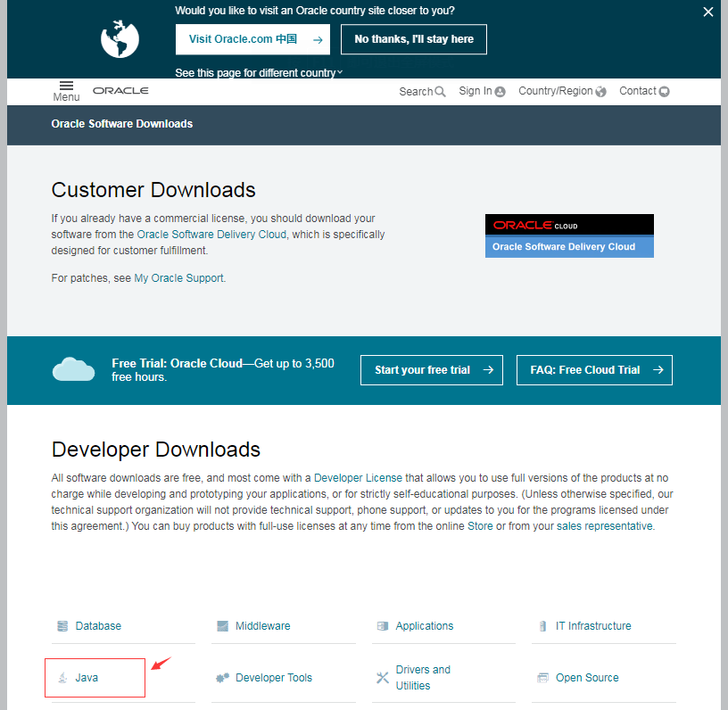The height and width of the screenshot is (710, 728).
Task: Click the Open Source category icon
Action: [x=542, y=678]
